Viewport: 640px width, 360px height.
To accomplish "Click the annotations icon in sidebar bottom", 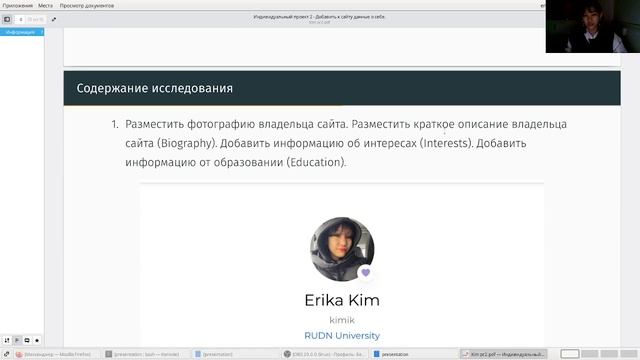I will tap(27, 340).
